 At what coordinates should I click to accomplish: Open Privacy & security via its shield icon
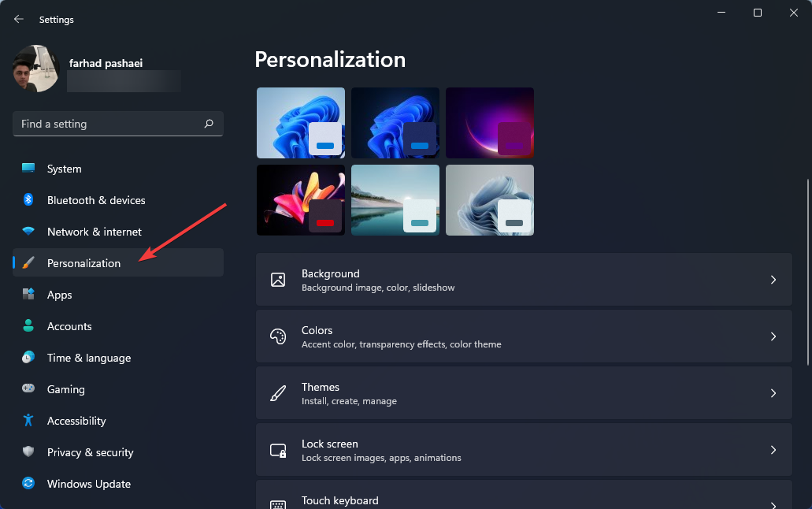28,452
